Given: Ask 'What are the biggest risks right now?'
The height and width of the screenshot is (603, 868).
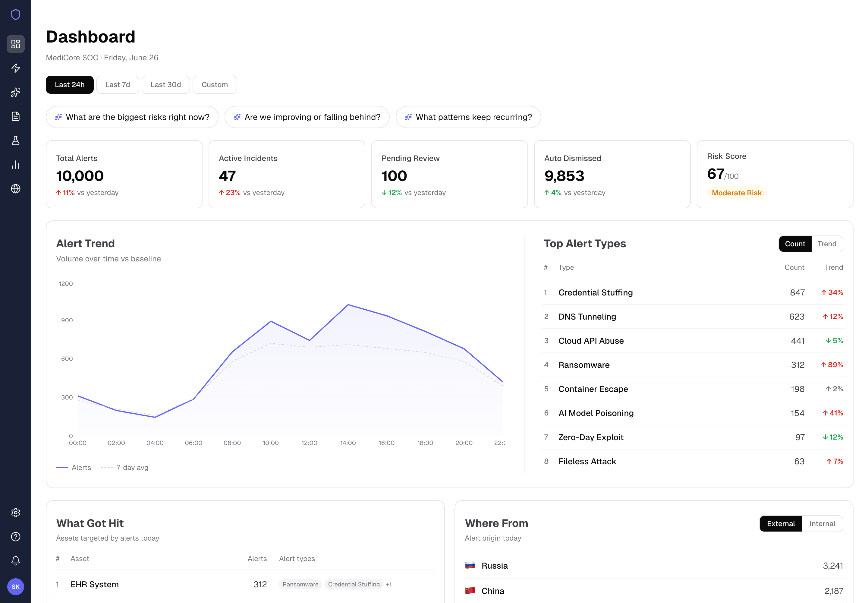Looking at the screenshot, I should [x=132, y=117].
